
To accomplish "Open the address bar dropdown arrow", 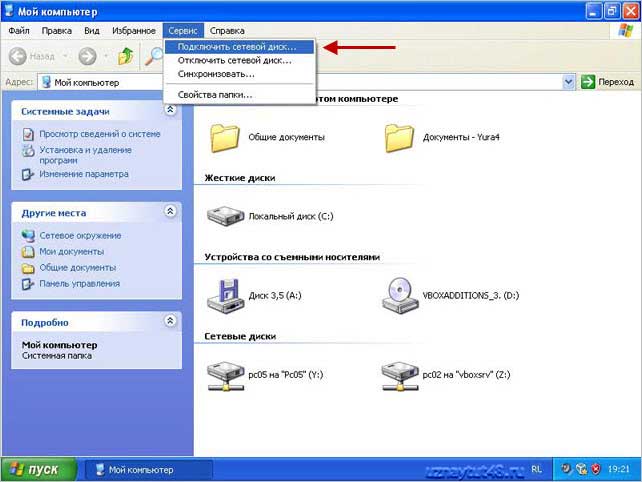I will click(x=568, y=82).
